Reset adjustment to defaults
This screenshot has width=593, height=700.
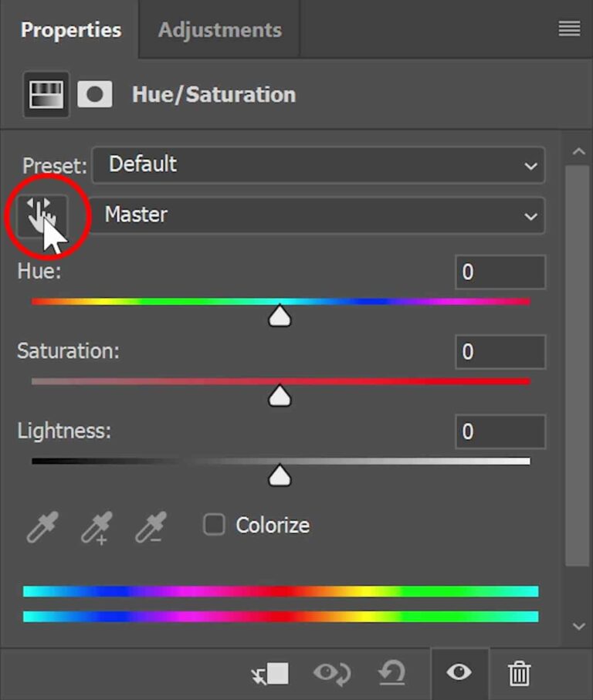(392, 674)
